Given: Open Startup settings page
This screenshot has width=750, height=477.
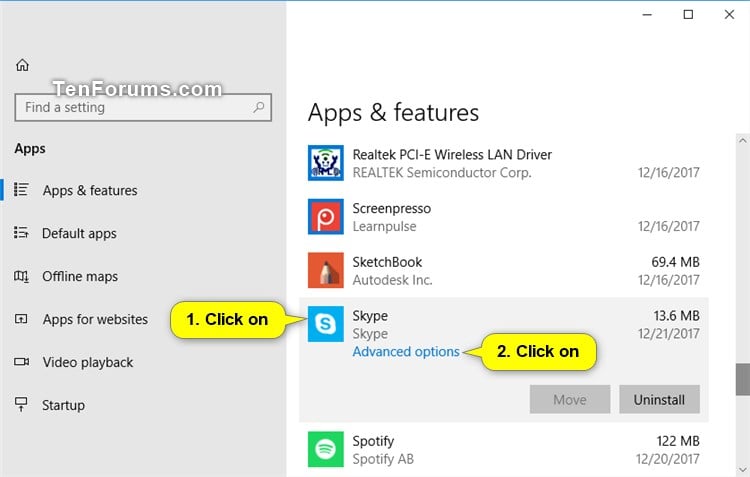Looking at the screenshot, I should click(64, 405).
